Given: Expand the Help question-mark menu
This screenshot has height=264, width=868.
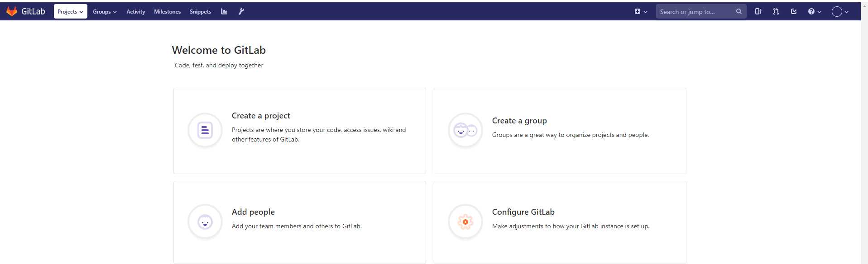Looking at the screenshot, I should [815, 12].
